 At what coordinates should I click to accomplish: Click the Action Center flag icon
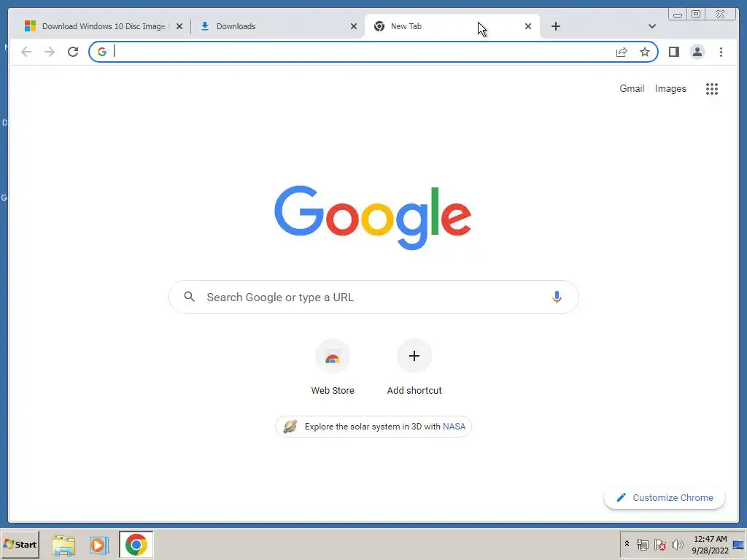click(659, 544)
